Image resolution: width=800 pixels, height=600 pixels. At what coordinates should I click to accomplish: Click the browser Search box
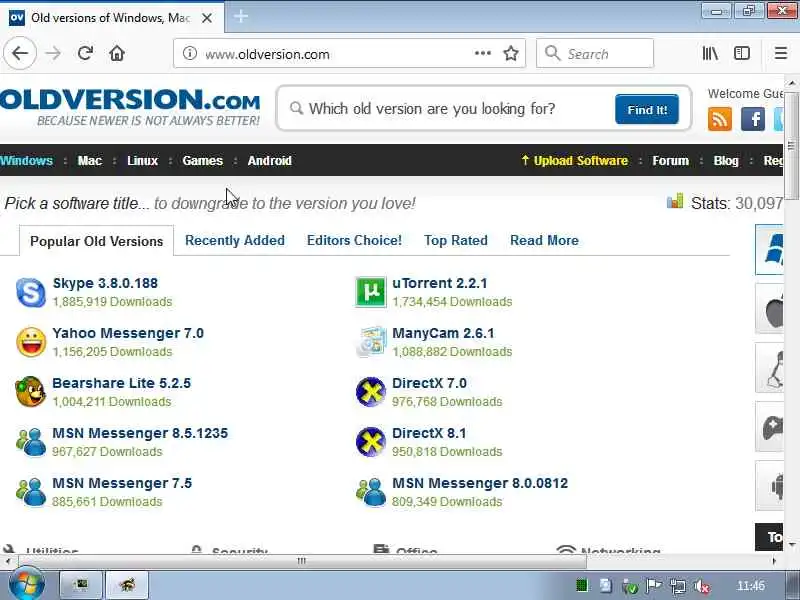point(595,53)
